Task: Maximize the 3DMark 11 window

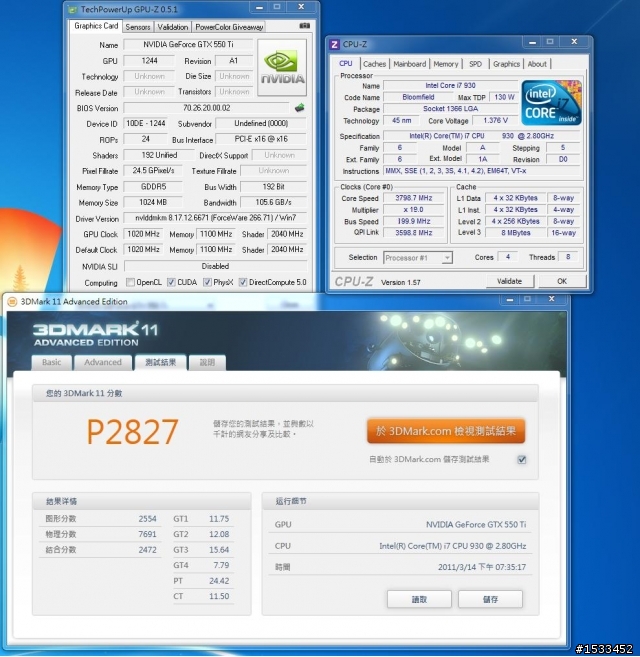Action: pos(527,299)
